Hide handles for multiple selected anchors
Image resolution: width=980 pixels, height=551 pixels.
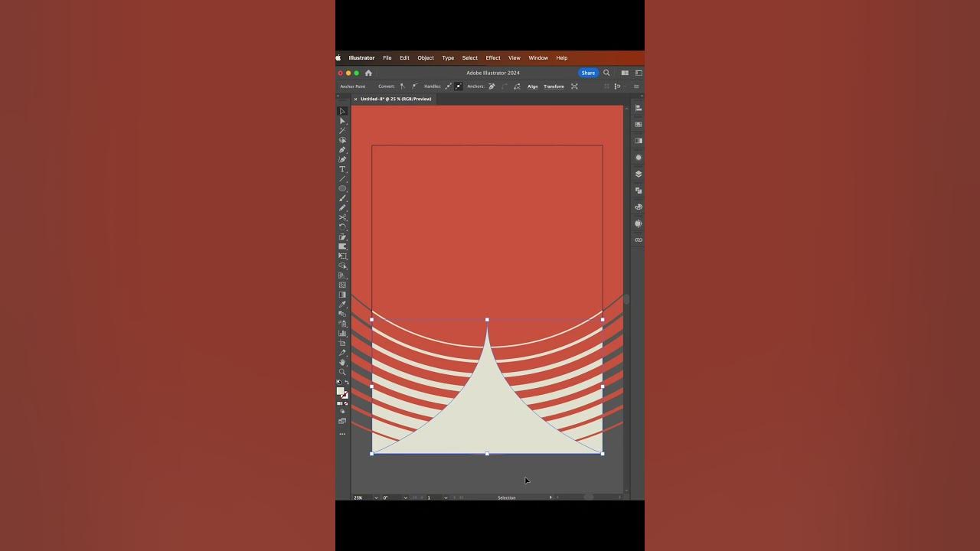pos(459,86)
